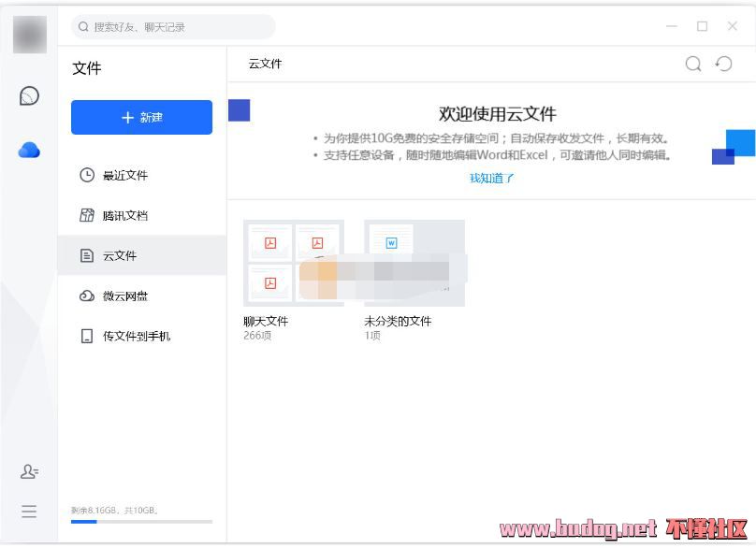Click the phone icon beside 传文件到手机
The image size is (756, 548).
click(87, 336)
